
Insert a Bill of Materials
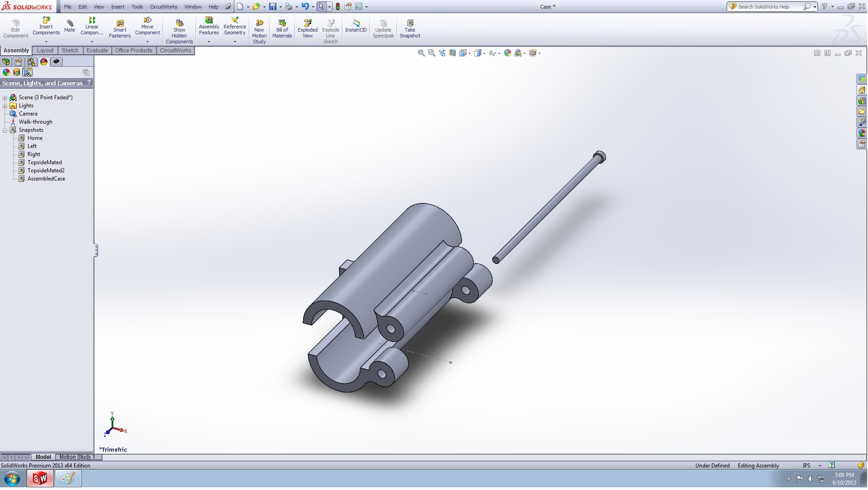(x=282, y=29)
